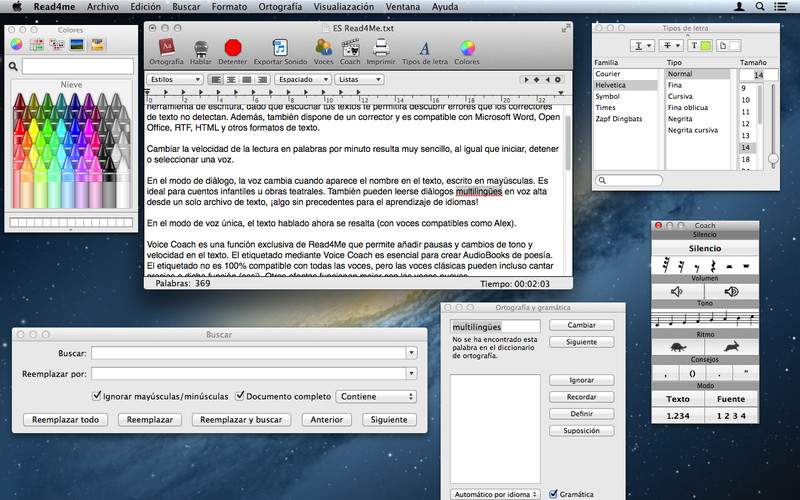
Task: Expand the Espaciado dropdown
Action: pyautogui.click(x=301, y=79)
